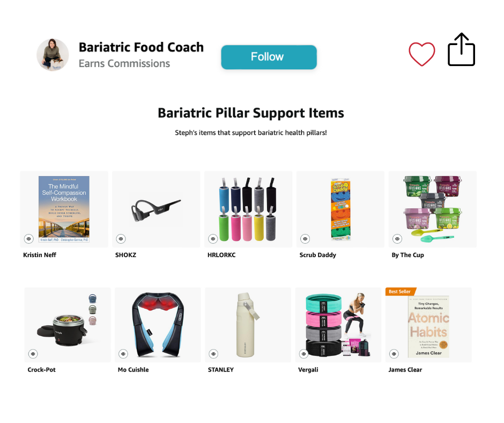Image resolution: width=504 pixels, height=423 pixels.
Task: Click the Vergali product name
Action: [x=308, y=369]
